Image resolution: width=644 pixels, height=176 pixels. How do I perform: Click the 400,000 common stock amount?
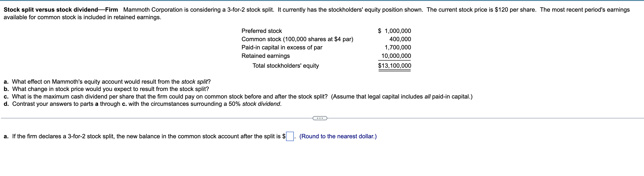pos(400,39)
